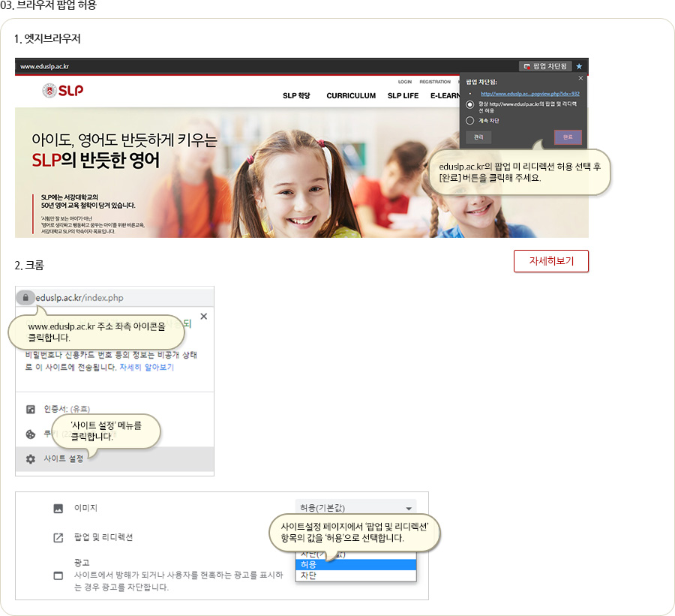
Task: Click the SLP logo
Action: [63, 91]
